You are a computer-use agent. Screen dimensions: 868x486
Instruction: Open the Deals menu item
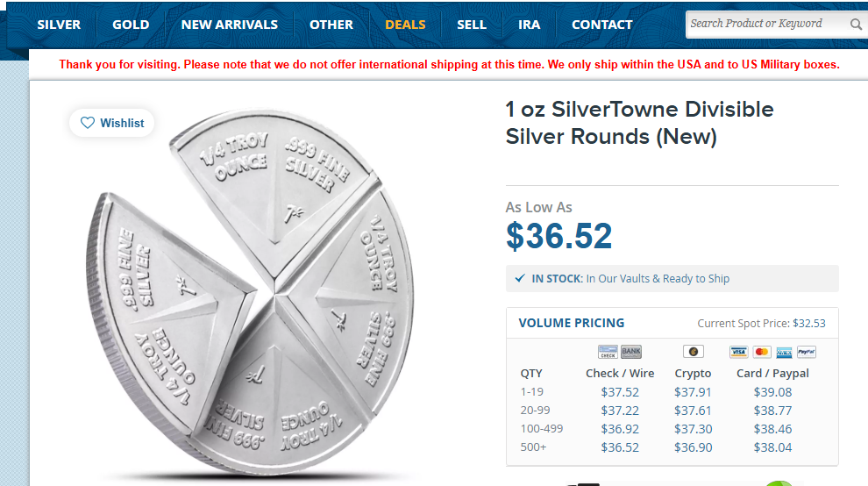(x=405, y=25)
